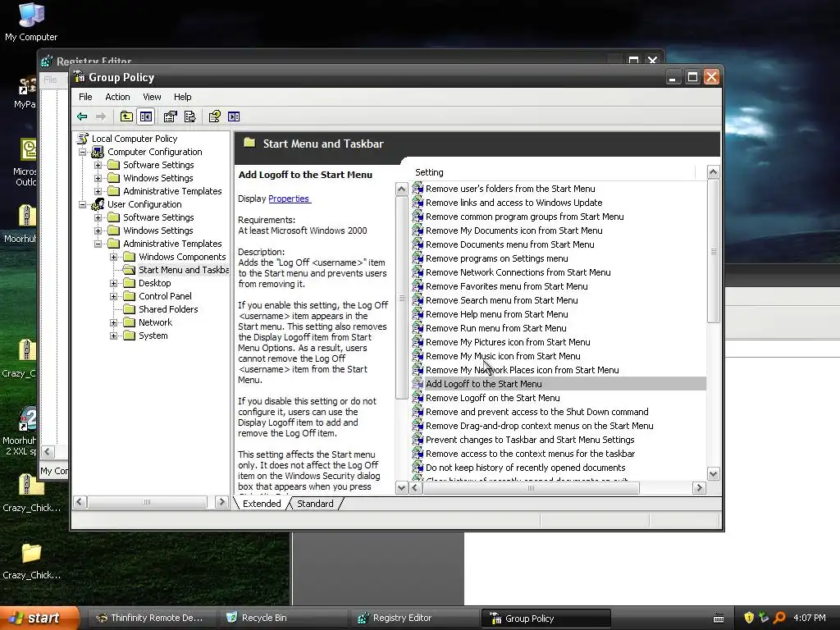Screen dimensions: 840x630
Task: Open the Properties link
Action: 289,199
